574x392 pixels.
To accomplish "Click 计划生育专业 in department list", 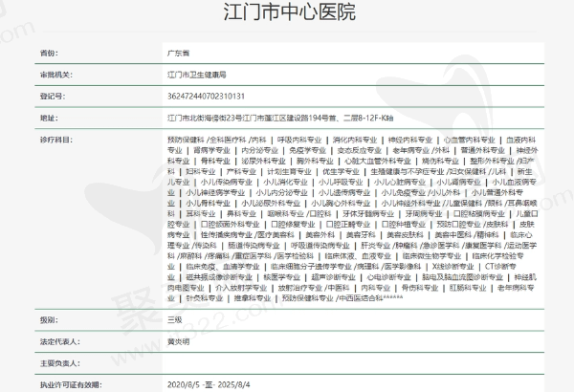I will [x=289, y=171].
